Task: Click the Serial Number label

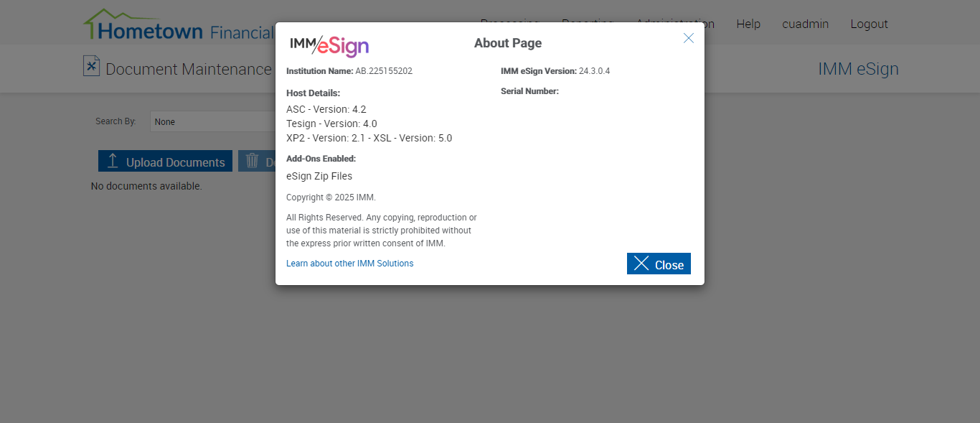Action: 529,91
